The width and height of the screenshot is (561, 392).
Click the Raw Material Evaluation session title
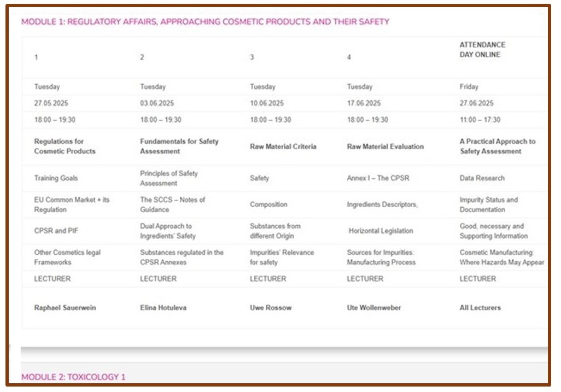[385, 147]
